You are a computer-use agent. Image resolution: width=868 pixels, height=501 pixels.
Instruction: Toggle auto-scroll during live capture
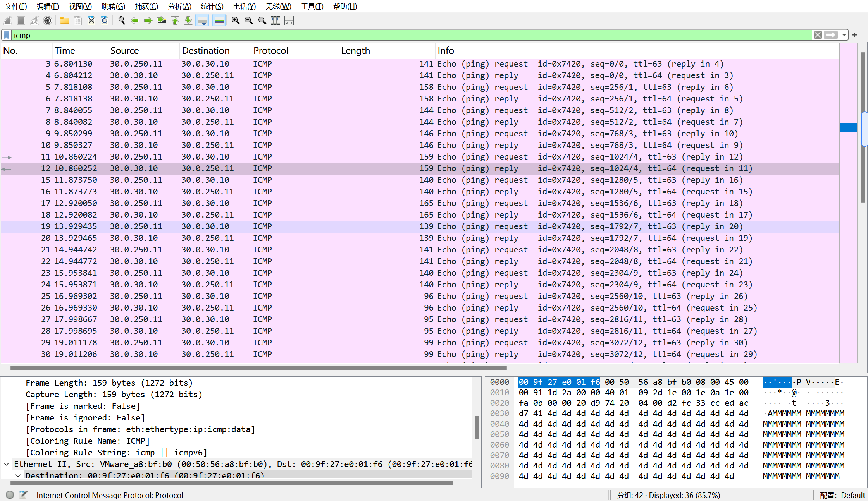point(202,21)
